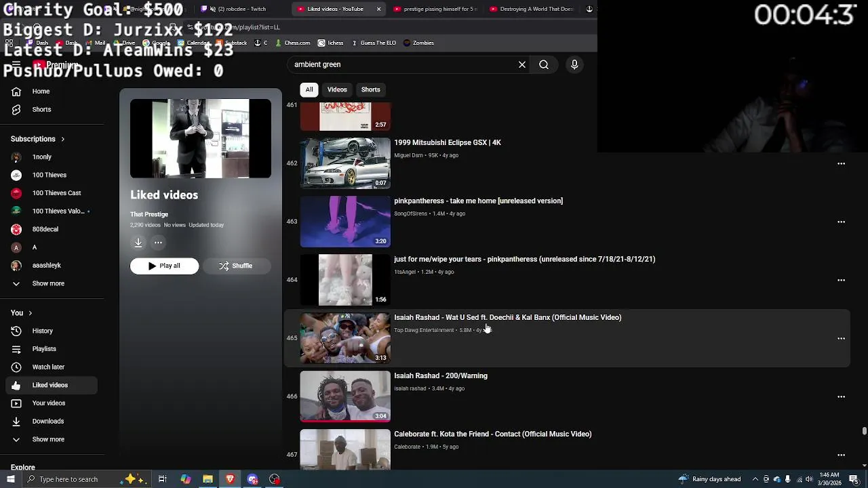
Task: Expand Show more under the You section
Action: [52, 439]
